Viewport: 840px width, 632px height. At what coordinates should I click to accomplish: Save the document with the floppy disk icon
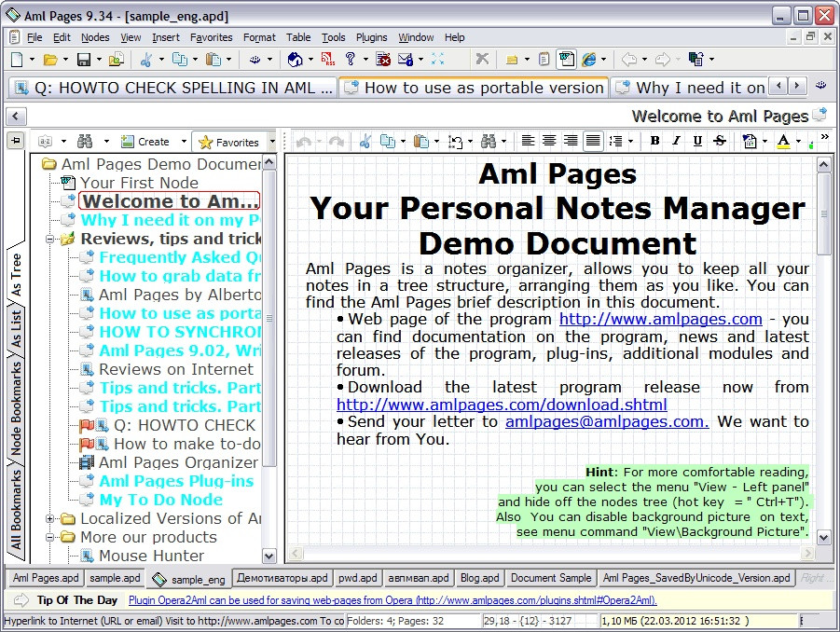(84, 60)
